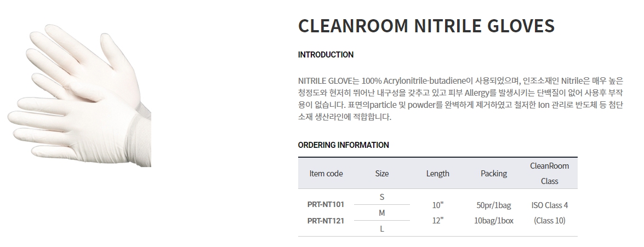Click the CLEANROOM NITRILE GLOVES title

point(426,26)
